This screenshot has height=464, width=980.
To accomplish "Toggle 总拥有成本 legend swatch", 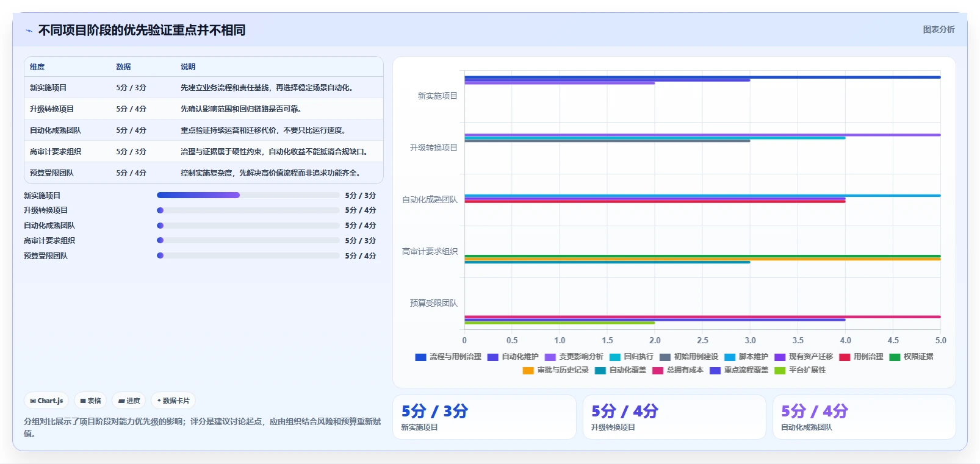I will point(658,370).
